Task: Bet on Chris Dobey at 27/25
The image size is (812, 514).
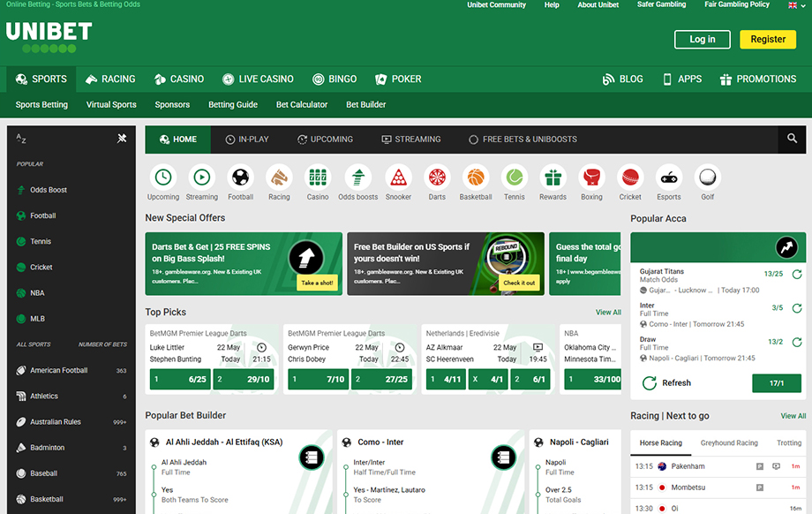Action: coord(381,379)
